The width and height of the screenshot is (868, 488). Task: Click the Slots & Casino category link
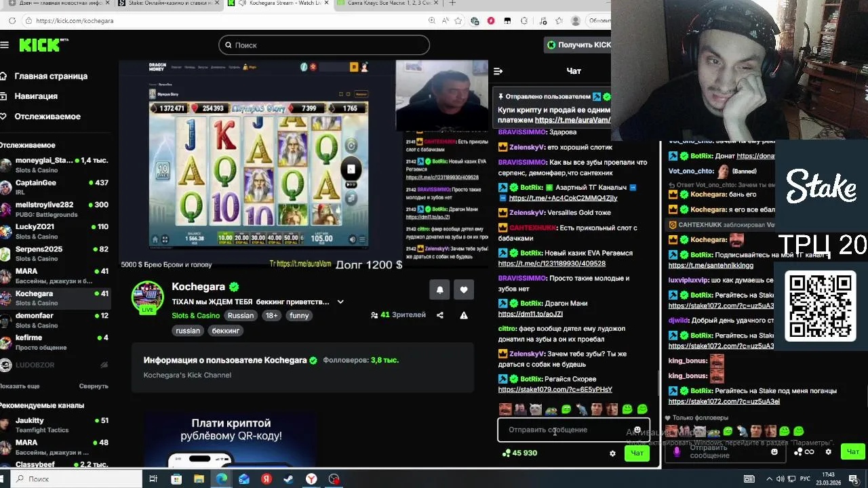click(196, 316)
